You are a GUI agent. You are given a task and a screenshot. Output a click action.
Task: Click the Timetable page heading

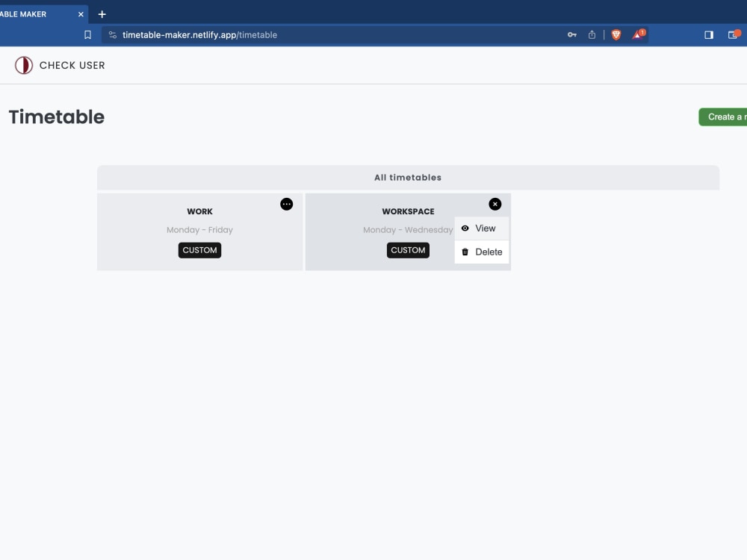click(x=57, y=117)
